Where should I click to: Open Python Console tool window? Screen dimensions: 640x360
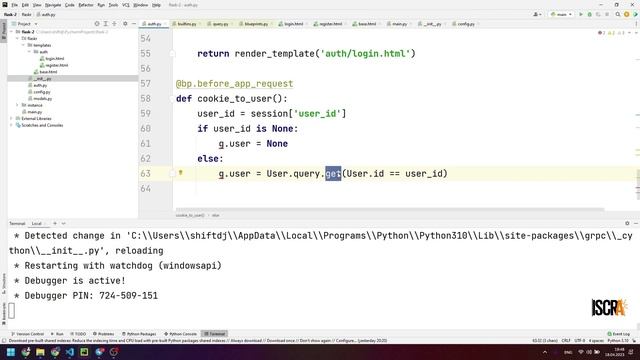(180, 334)
